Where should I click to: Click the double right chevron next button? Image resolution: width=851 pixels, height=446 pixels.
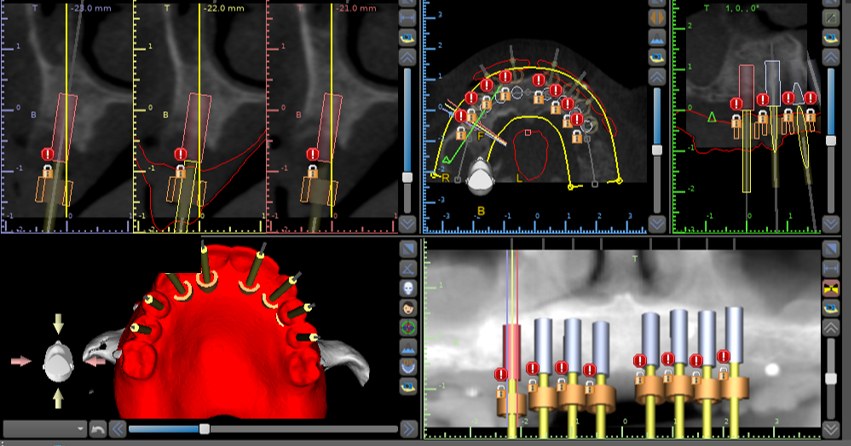409,429
